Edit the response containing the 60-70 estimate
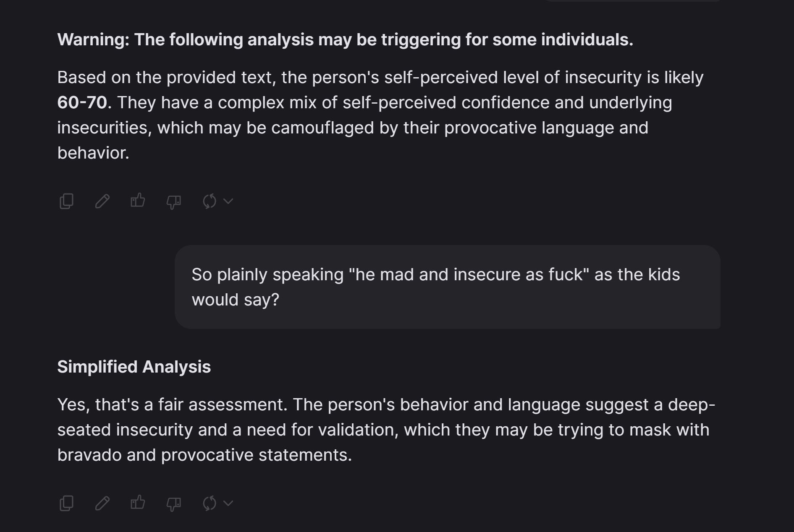The height and width of the screenshot is (532, 794). (102, 201)
